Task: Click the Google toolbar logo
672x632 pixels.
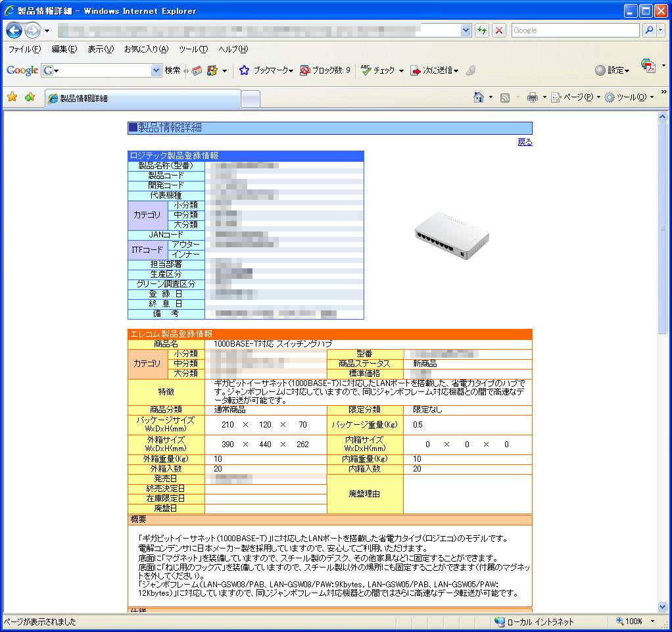Action: [x=22, y=70]
